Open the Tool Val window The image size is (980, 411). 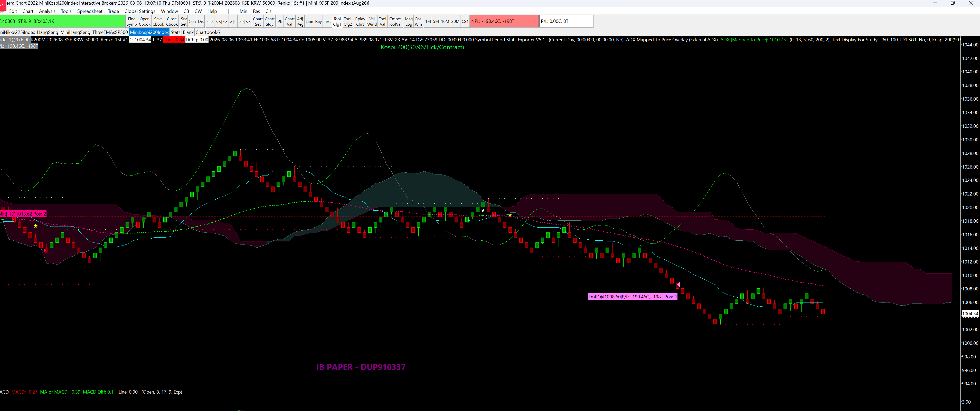(x=382, y=21)
